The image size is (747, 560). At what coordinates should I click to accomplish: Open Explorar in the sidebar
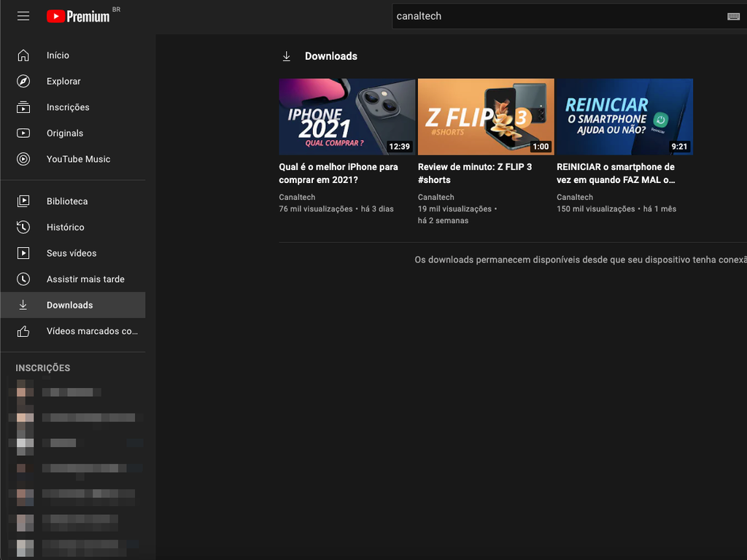click(73, 82)
